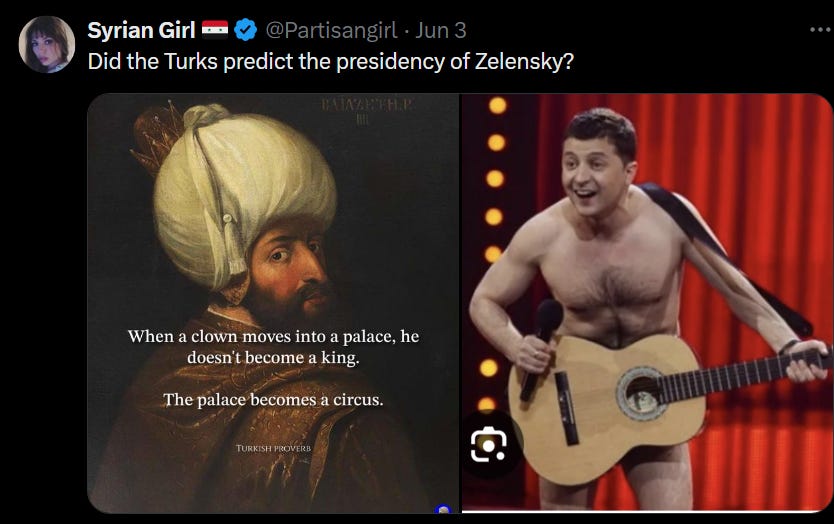834x524 pixels.
Task: Click the tweet text about the Turks
Action: click(x=331, y=61)
